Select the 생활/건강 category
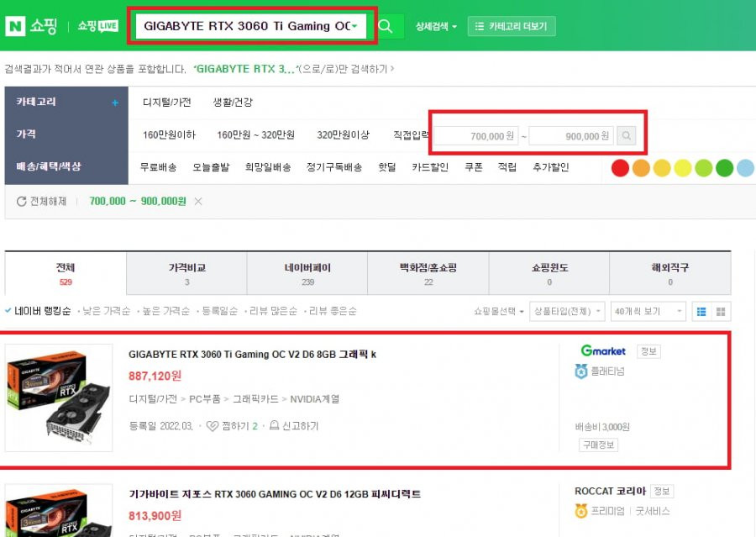 [x=233, y=103]
